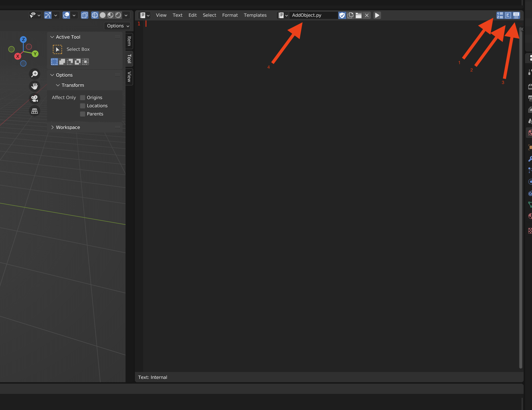Image resolution: width=532 pixels, height=410 pixels.
Task: Grab the Workspace panel drag handle
Action: point(117,127)
